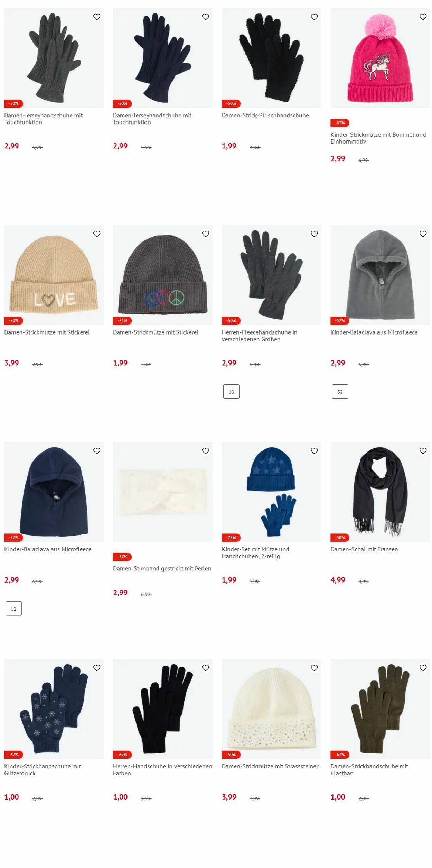
Task: Open Kinder-Set mit Mütze und Handschuhen link
Action: point(255,553)
